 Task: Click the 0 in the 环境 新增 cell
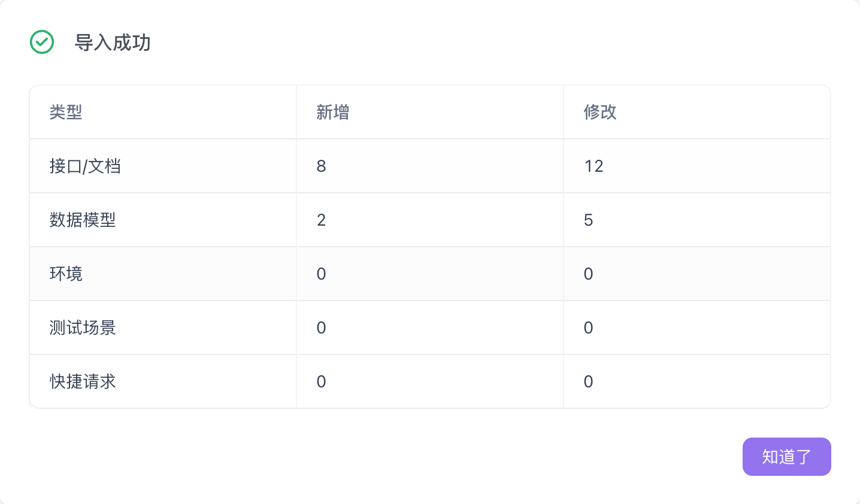321,274
